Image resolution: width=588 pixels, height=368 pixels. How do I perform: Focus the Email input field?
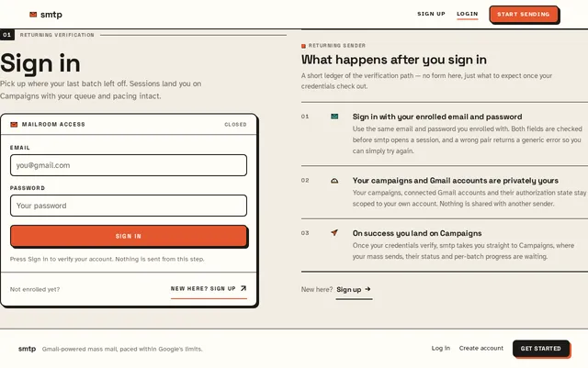pos(129,165)
